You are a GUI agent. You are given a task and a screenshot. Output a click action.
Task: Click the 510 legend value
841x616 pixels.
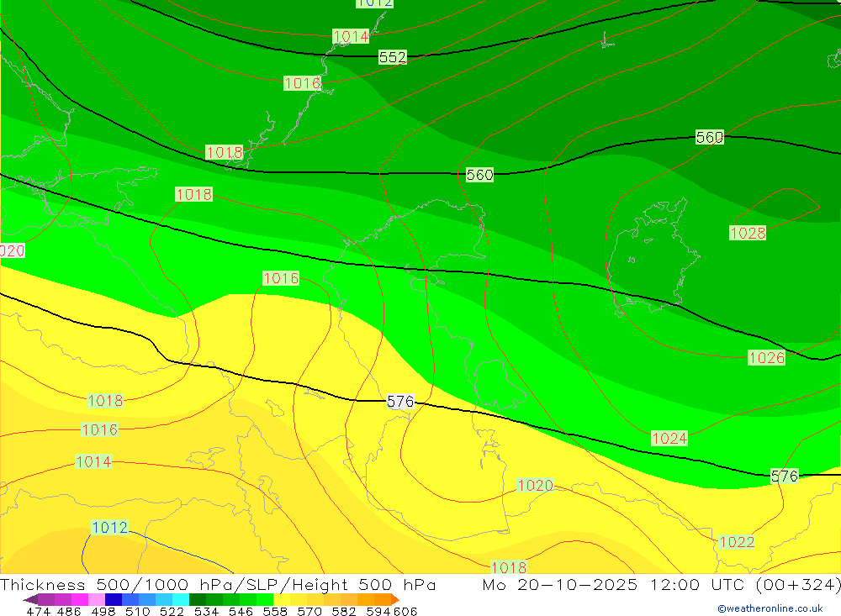pyautogui.click(x=137, y=611)
